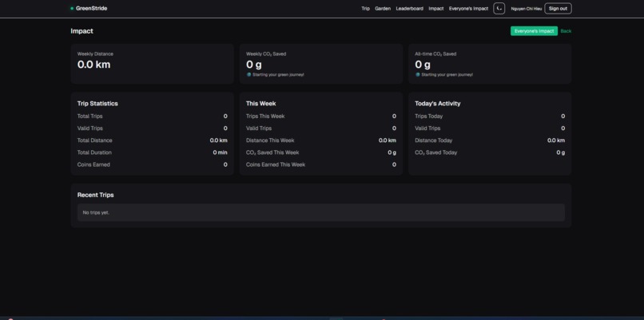Click the username Nguyen Chi Hieu
The image size is (644, 320).
point(526,9)
